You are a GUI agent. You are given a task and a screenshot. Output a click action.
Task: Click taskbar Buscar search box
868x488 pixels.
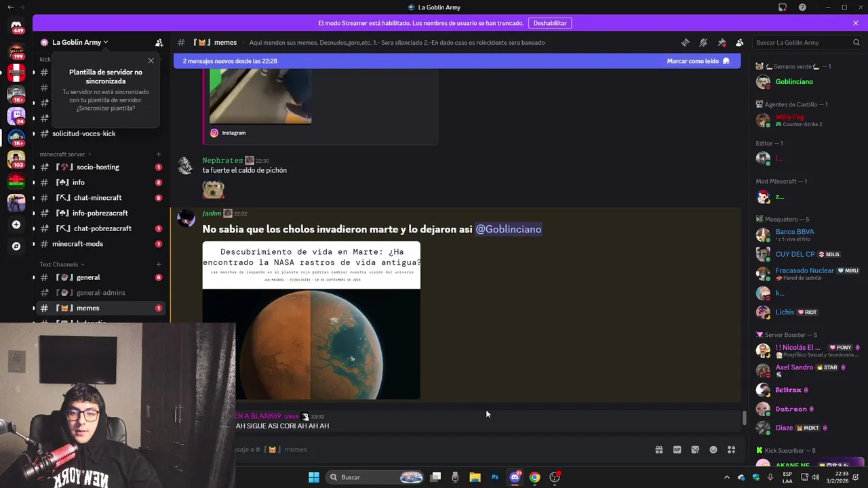[376, 477]
